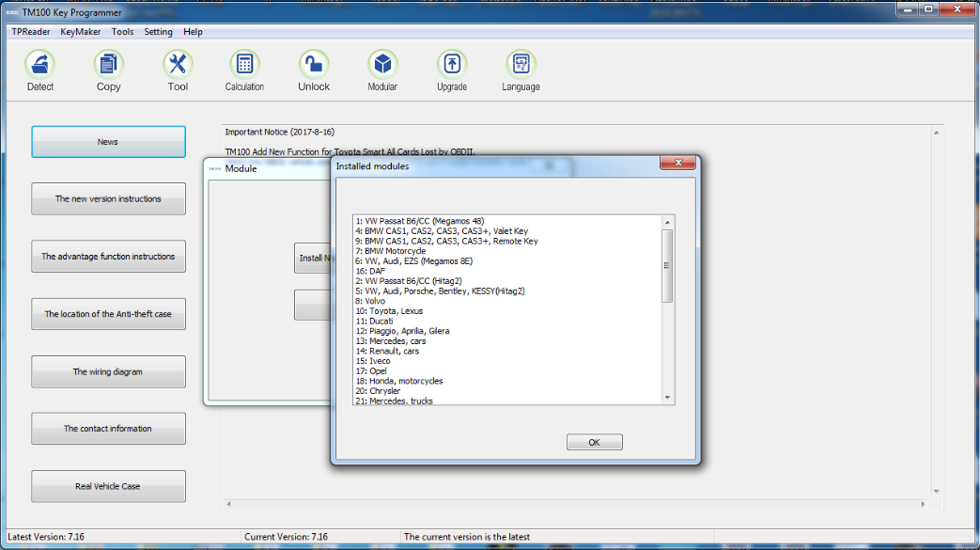This screenshot has height=550, width=980.
Task: Open the Setting menu
Action: point(158,32)
